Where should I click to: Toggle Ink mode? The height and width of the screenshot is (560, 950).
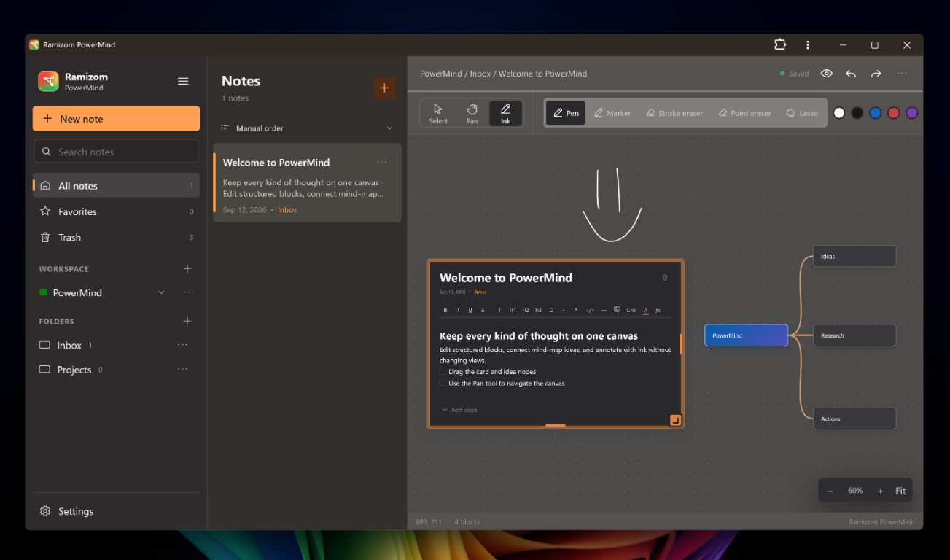(505, 114)
